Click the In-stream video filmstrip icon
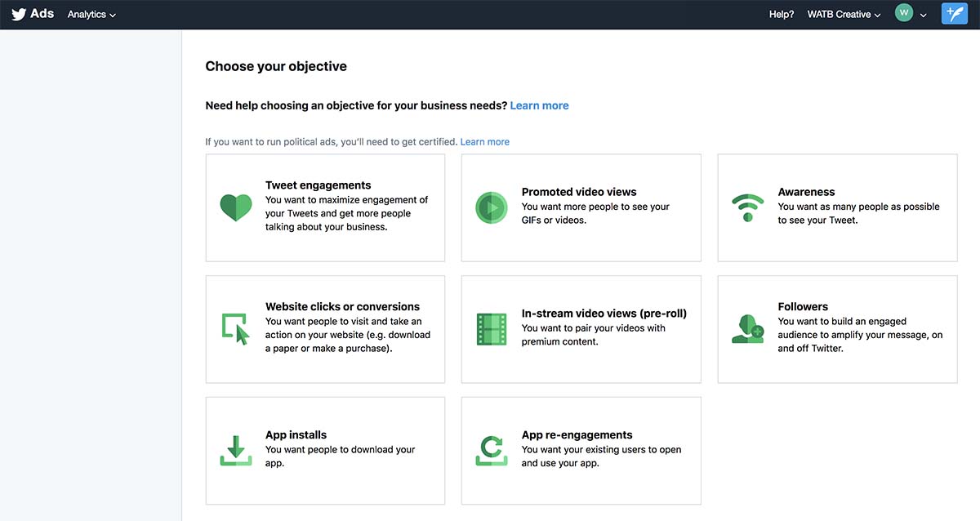Screen dimensions: 980x521 point(491,329)
